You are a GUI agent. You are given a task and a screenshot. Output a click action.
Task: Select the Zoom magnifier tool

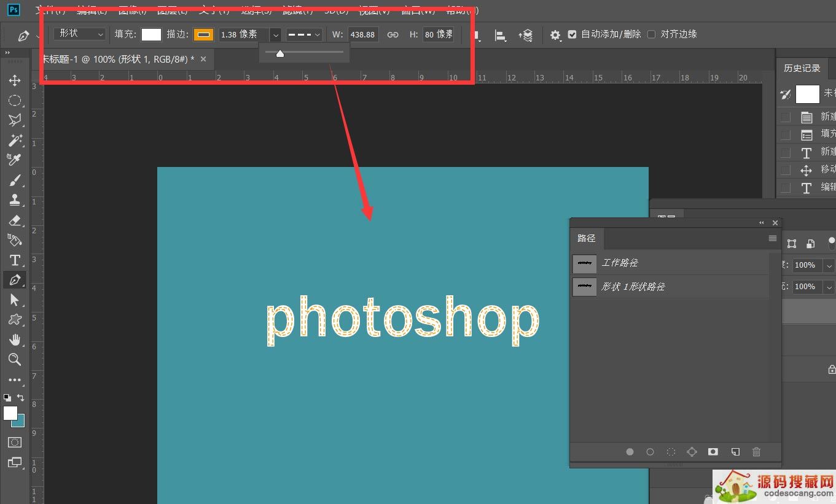click(x=15, y=359)
